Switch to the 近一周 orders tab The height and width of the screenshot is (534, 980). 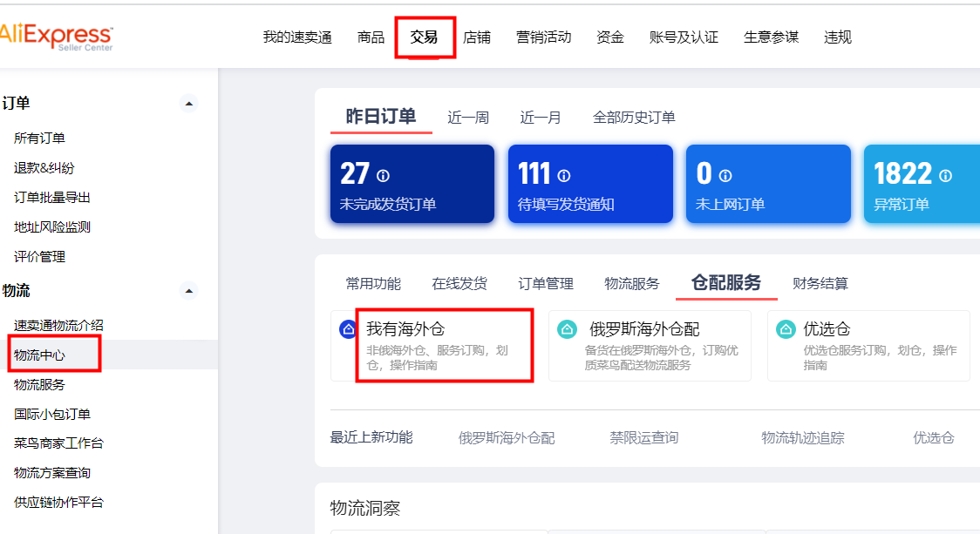click(468, 118)
